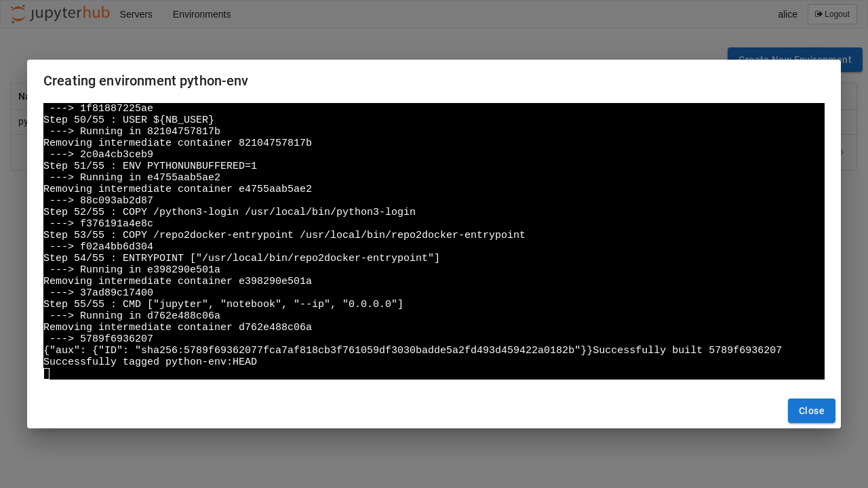
Task: Click the Step 51/55 ENV PYTHONUNBUFFERED line
Action: (x=150, y=166)
